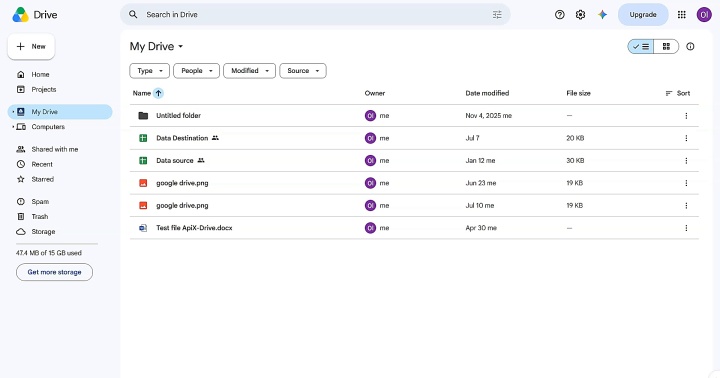The width and height of the screenshot is (720, 378).
Task: Reverse sort with the Name arrow icon
Action: (158, 93)
